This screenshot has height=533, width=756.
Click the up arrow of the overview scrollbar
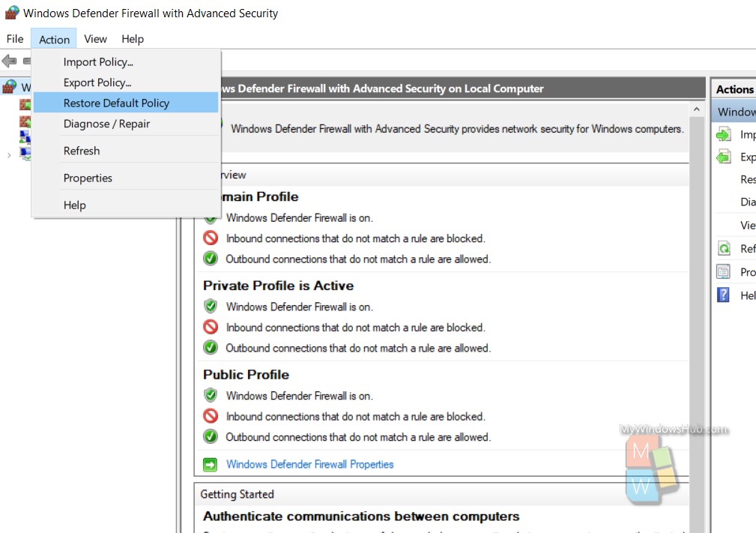(696, 109)
